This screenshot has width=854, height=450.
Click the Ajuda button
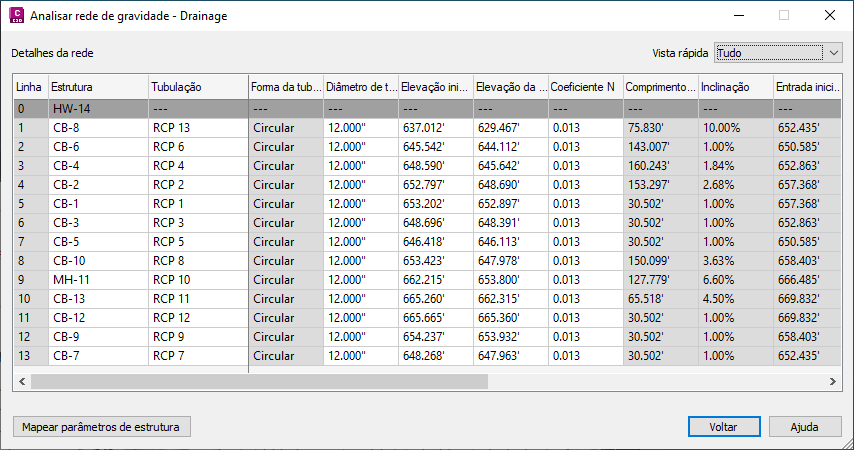[x=805, y=427]
